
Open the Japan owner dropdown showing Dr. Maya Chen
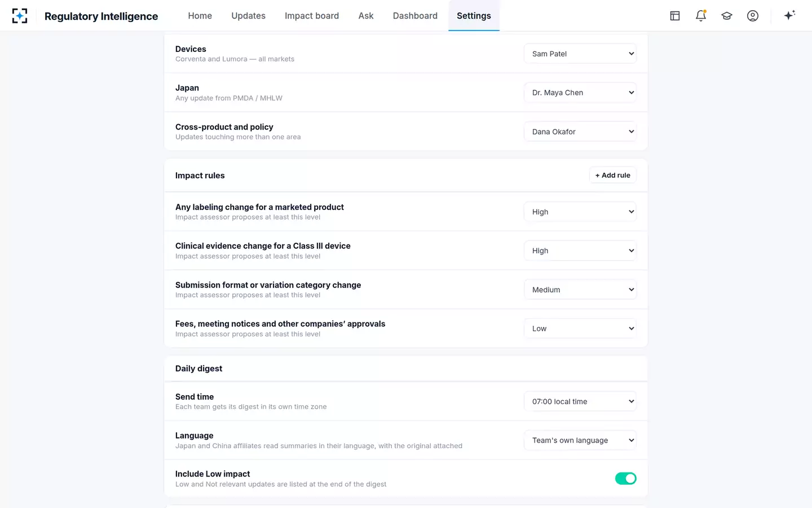580,93
